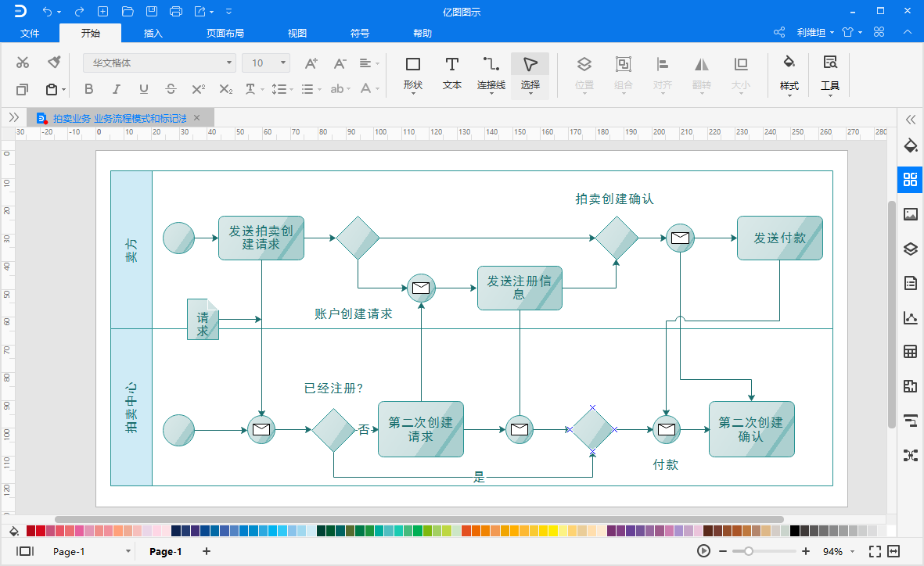Switch to the 页面布局 ribbon tab
Screen dimensions: 924x566
225,33
